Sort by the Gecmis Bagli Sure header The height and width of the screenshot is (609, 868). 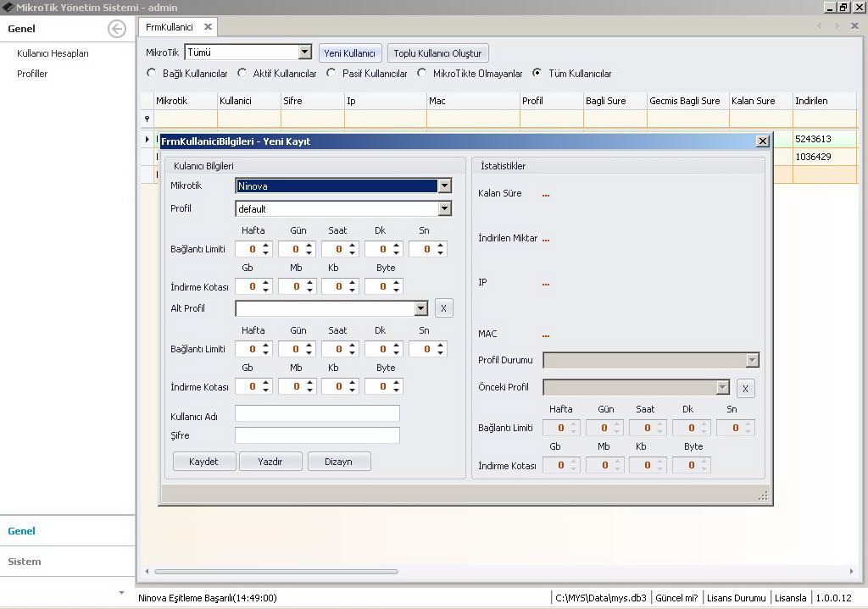click(688, 101)
